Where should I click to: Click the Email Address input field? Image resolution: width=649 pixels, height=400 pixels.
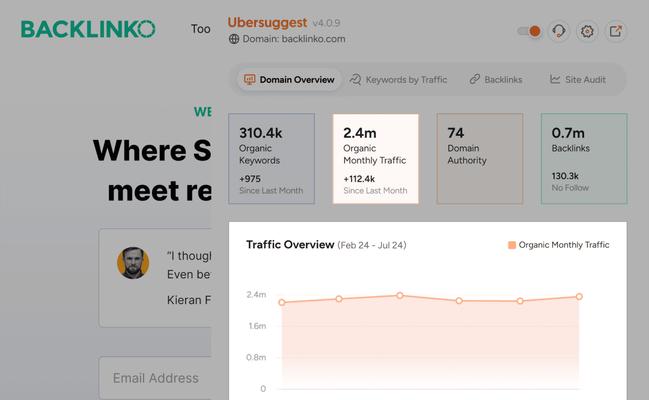point(155,378)
